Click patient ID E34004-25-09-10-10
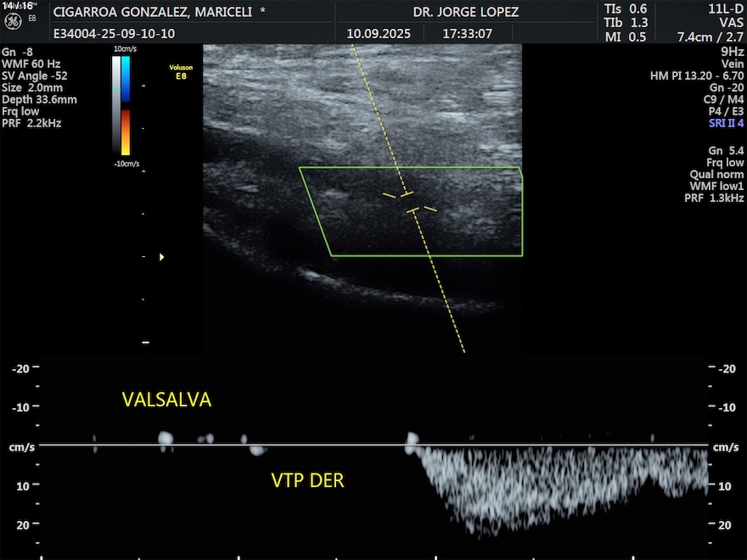Viewport: 747px width, 560px height. click(x=114, y=34)
